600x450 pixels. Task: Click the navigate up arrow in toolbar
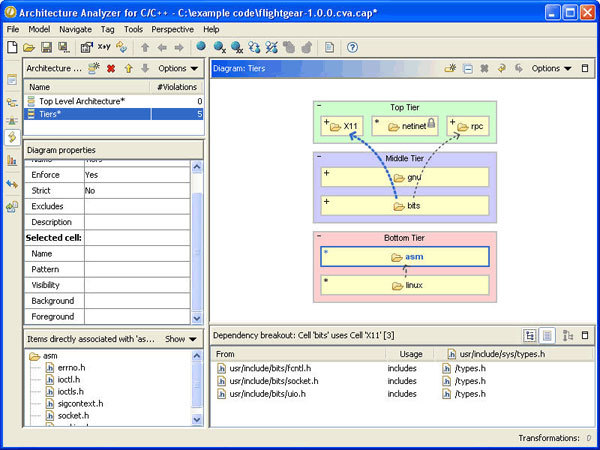[145, 47]
